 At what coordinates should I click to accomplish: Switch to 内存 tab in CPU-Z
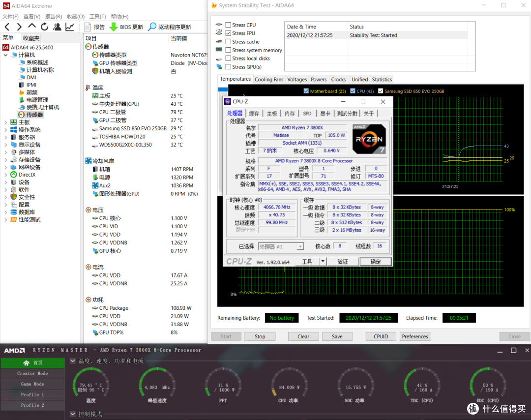tap(290, 114)
